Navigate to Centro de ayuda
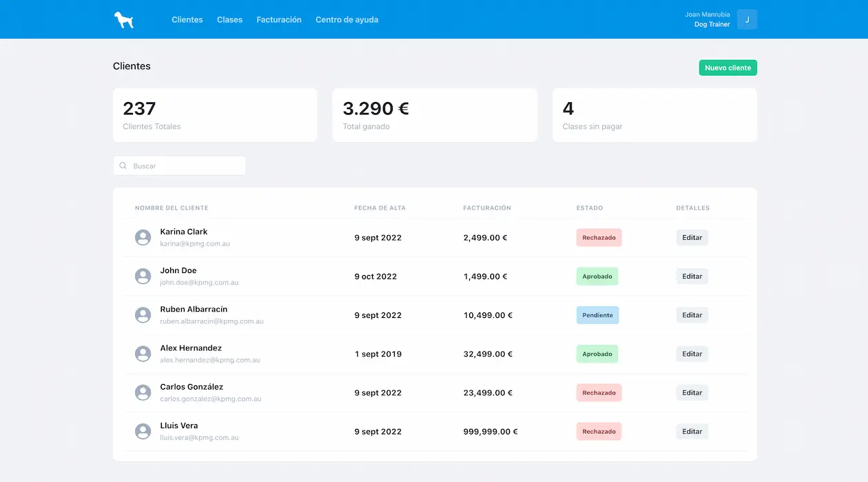The image size is (868, 482). point(347,19)
